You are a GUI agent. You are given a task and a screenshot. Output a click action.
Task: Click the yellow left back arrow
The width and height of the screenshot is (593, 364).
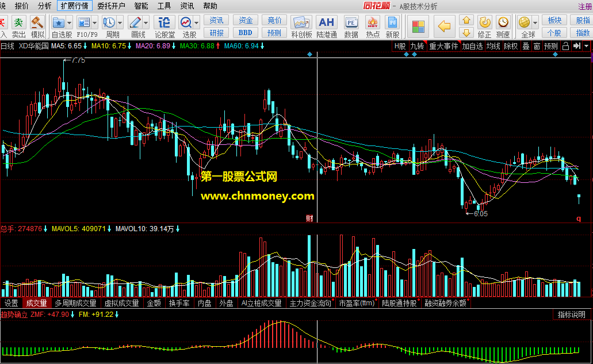(444, 26)
